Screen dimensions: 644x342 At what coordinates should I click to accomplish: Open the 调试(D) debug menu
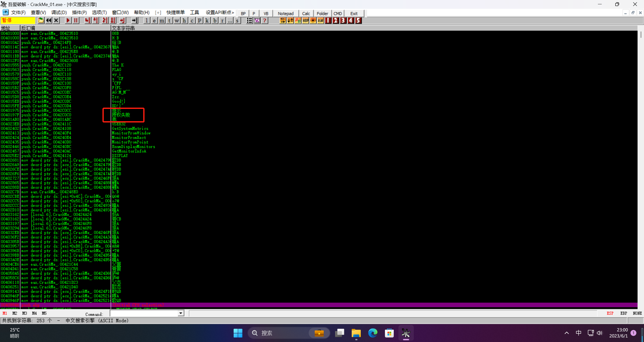(59, 13)
